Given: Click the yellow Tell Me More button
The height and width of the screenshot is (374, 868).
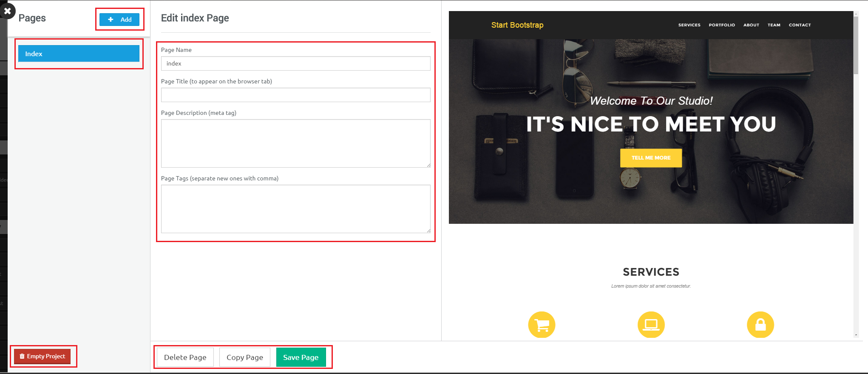Looking at the screenshot, I should coord(651,158).
